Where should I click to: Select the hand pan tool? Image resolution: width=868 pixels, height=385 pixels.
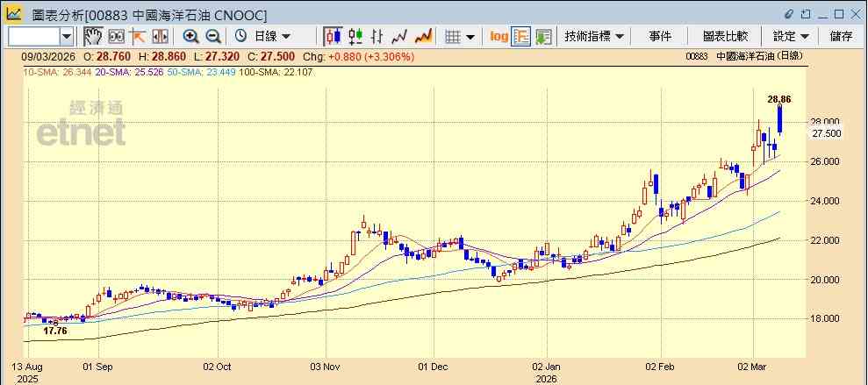pyautogui.click(x=93, y=37)
